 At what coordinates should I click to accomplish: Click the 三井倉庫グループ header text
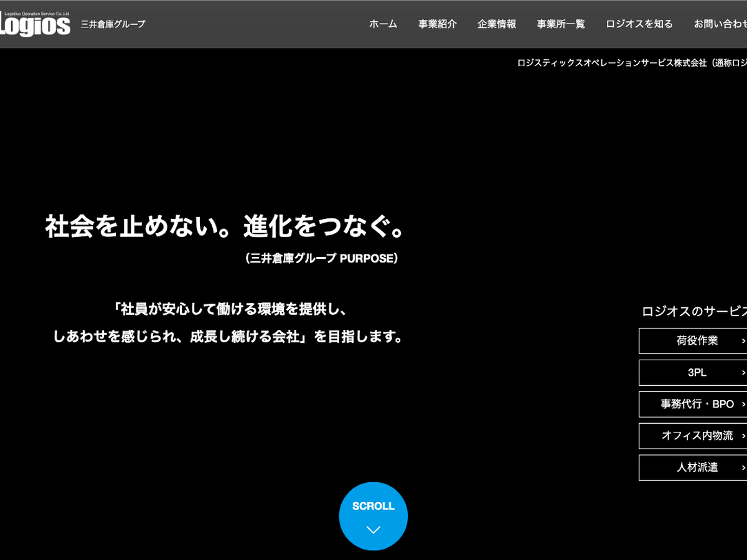113,24
